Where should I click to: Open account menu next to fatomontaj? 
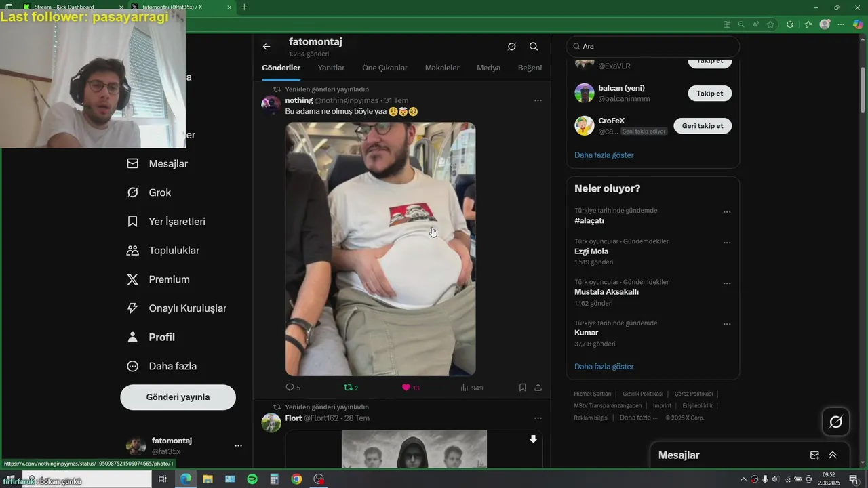click(238, 445)
